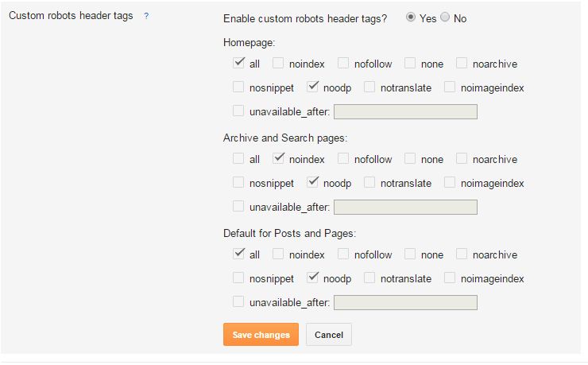The height and width of the screenshot is (365, 588).
Task: Check Archive and Search 'all' checkbox
Action: [238, 158]
